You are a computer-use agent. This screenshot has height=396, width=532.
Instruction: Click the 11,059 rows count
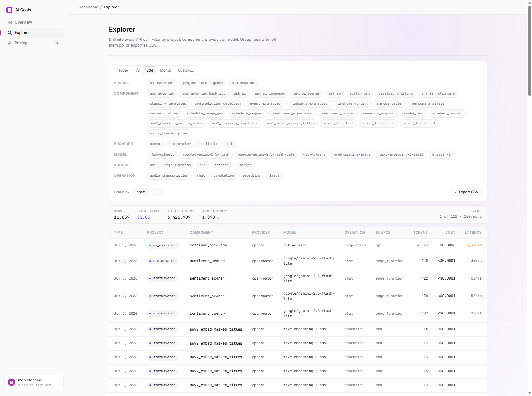[x=122, y=217]
